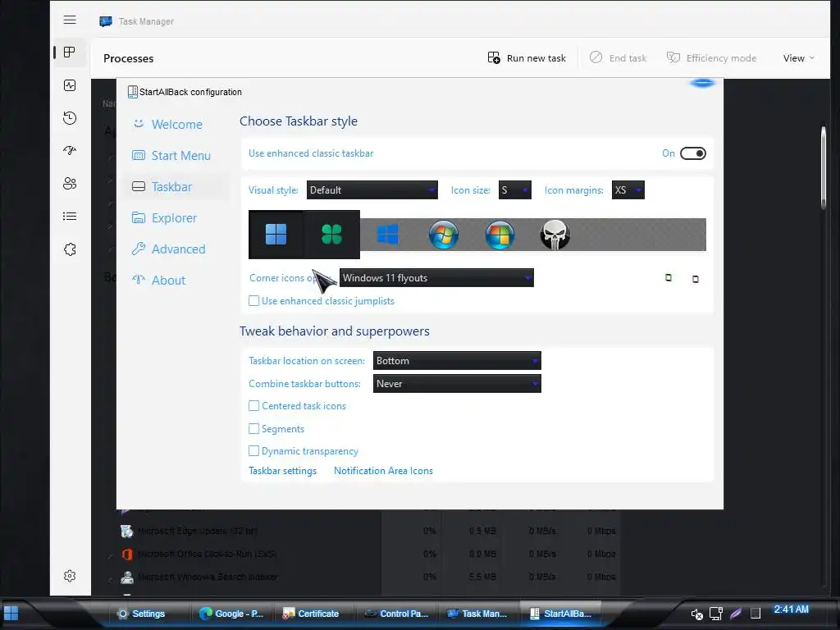Open Performance page in Task Manager sidebar

[70, 85]
